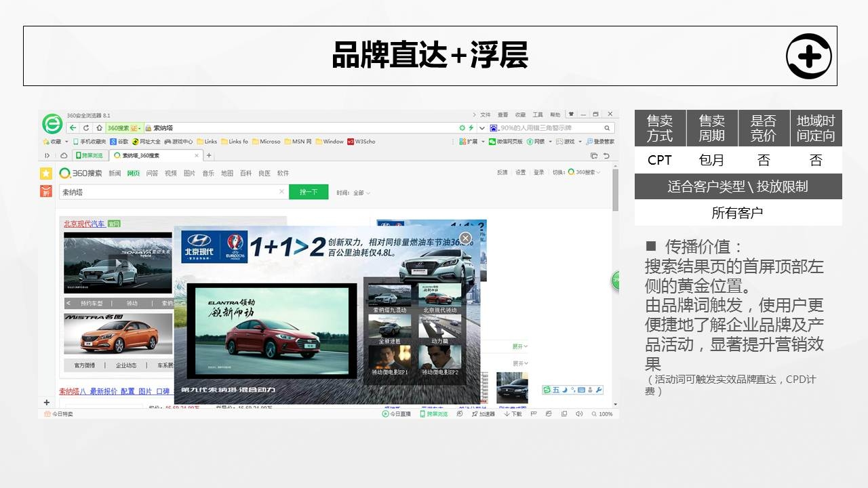Viewport: 868px width, 488px height.
Task: Go to the browser home page icon
Action: (x=99, y=128)
